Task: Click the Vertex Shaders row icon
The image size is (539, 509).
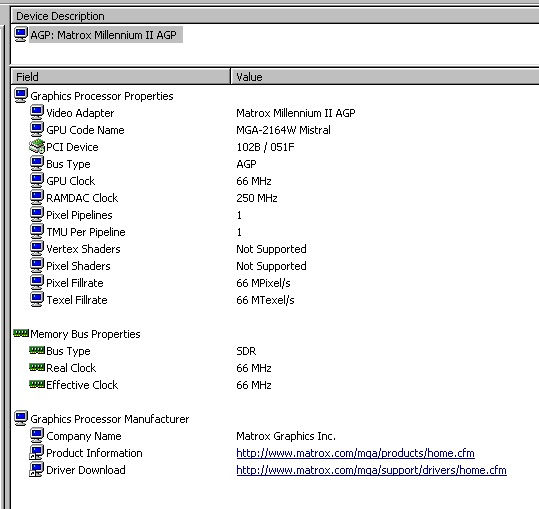Action: pyautogui.click(x=37, y=248)
